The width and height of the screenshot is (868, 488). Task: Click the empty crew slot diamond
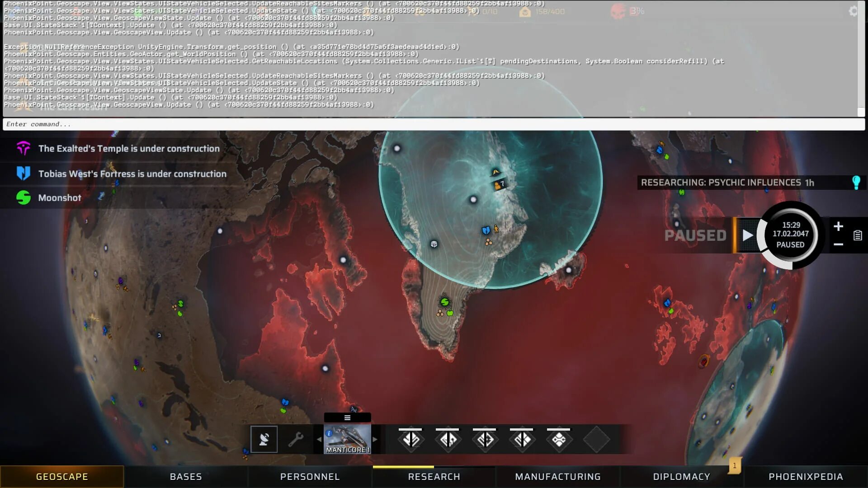[x=596, y=439]
